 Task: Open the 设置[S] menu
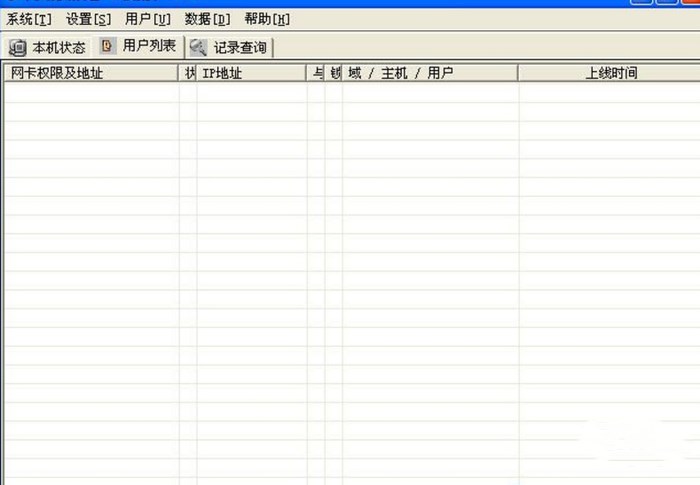coord(88,19)
